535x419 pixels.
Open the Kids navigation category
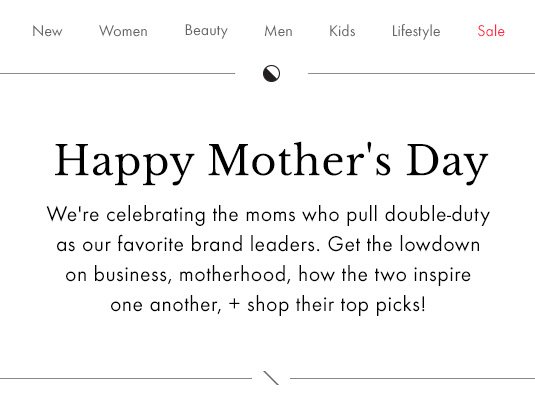coord(342,31)
